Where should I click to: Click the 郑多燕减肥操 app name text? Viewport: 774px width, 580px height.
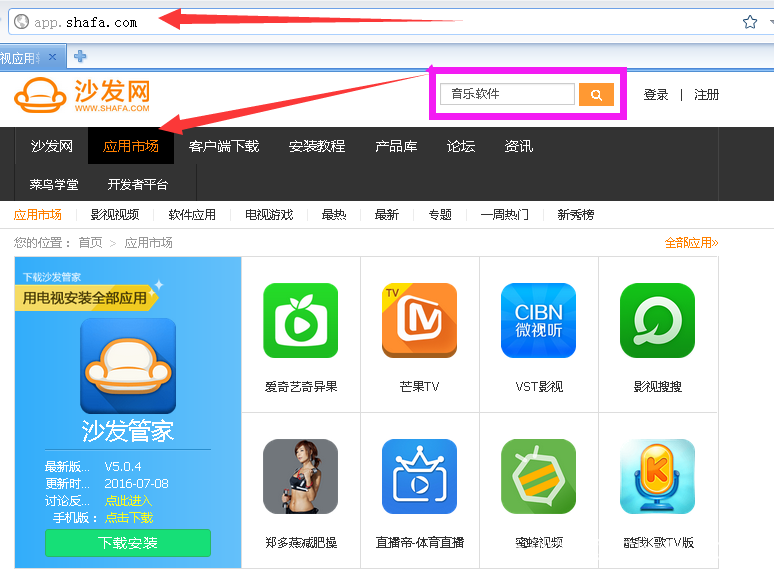[301, 542]
